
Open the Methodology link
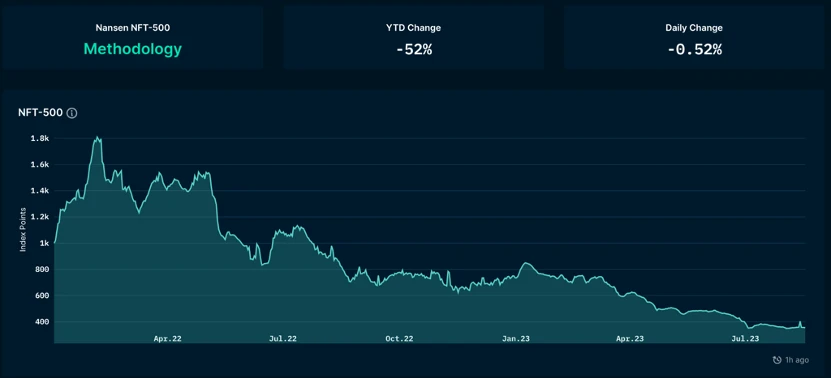click(133, 49)
